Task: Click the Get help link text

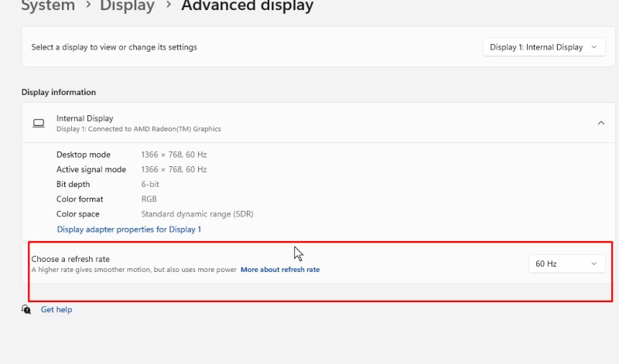Action: click(x=56, y=310)
